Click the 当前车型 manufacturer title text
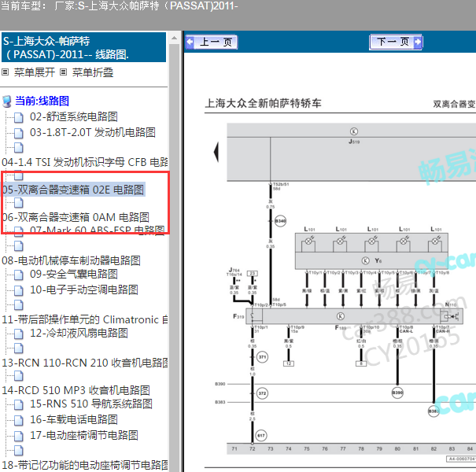This screenshot has width=476, height=472. (x=120, y=6)
